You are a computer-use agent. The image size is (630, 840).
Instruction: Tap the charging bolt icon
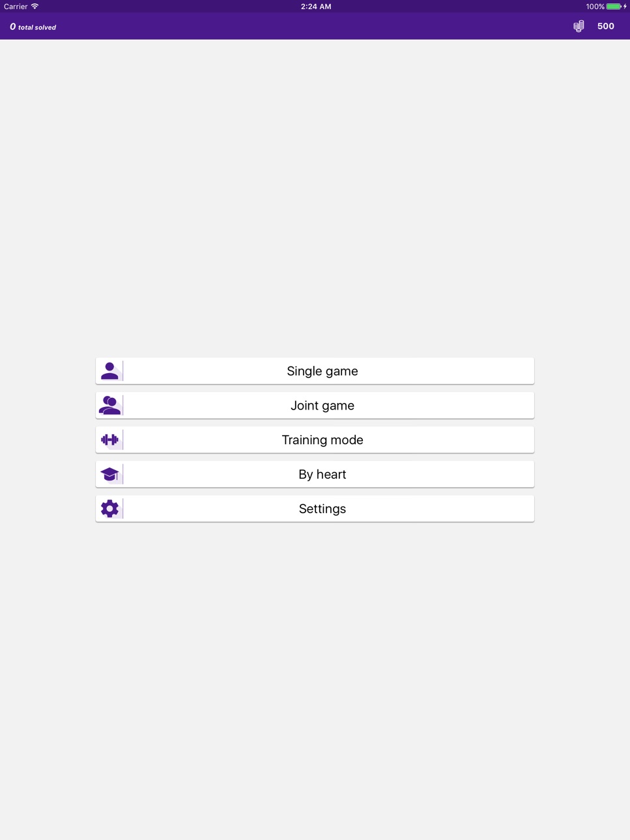(x=625, y=7)
